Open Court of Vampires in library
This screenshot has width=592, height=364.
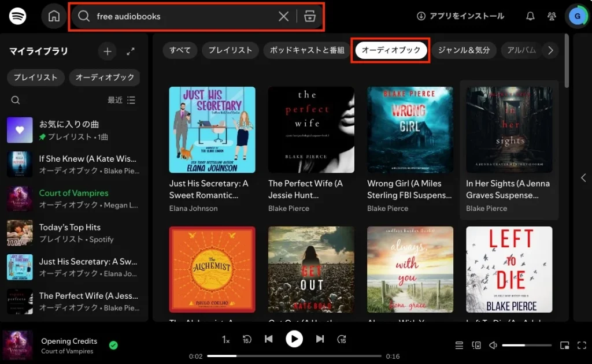tap(73, 199)
